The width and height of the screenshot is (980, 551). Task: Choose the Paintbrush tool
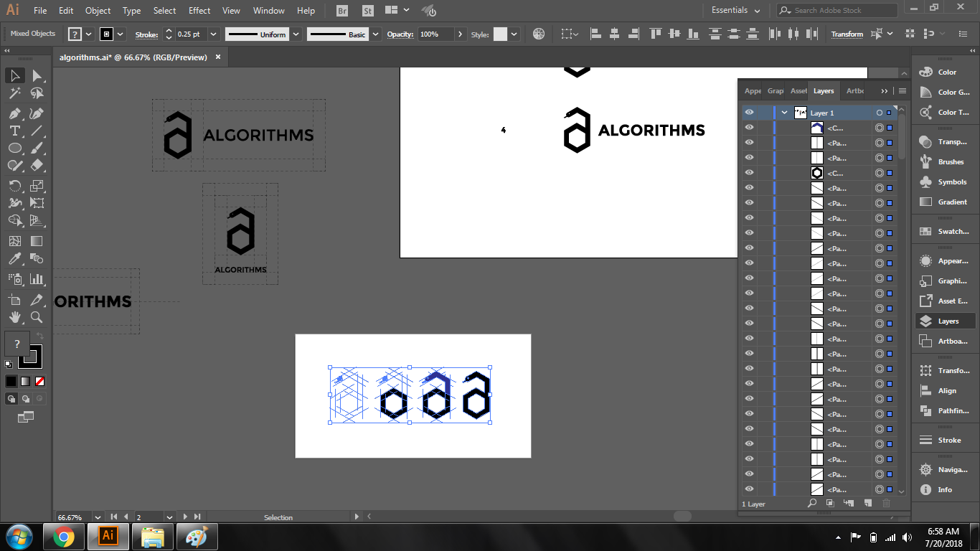pyautogui.click(x=37, y=148)
